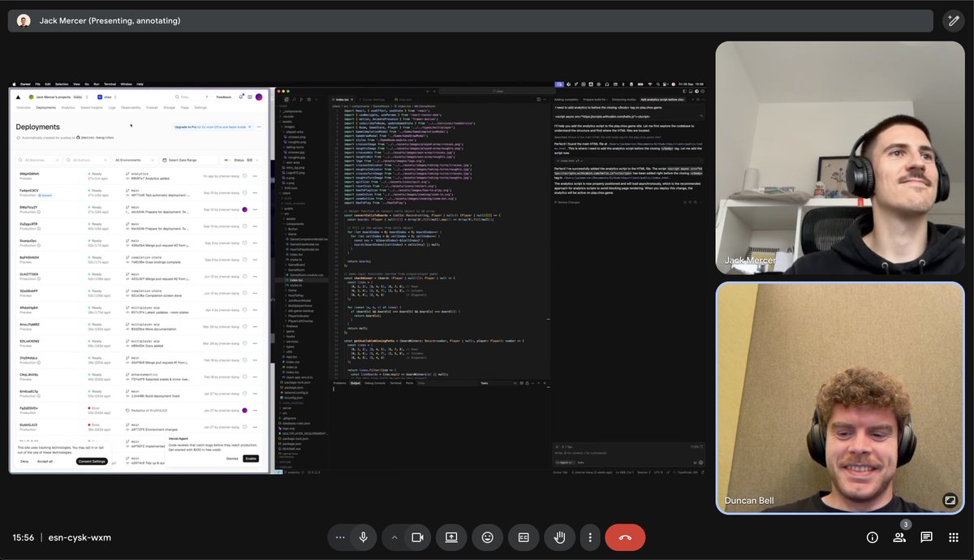Viewport: 974px width, 560px height.
Task: Select the 'Add analytics script before clos...' chat tab
Action: [x=662, y=99]
